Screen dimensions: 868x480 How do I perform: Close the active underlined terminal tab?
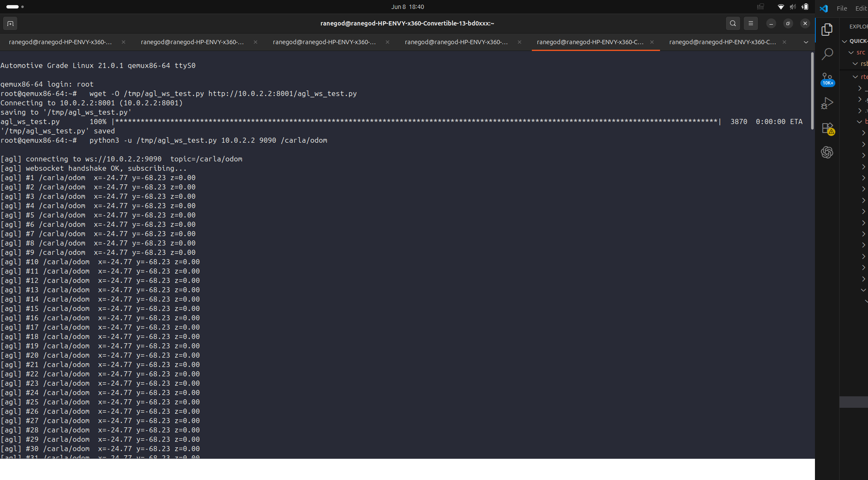pyautogui.click(x=652, y=42)
